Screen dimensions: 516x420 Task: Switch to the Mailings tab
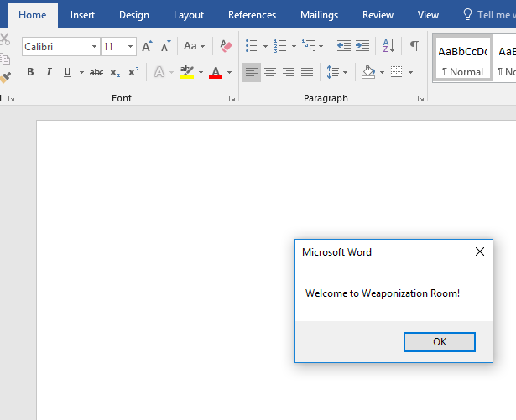(x=319, y=15)
